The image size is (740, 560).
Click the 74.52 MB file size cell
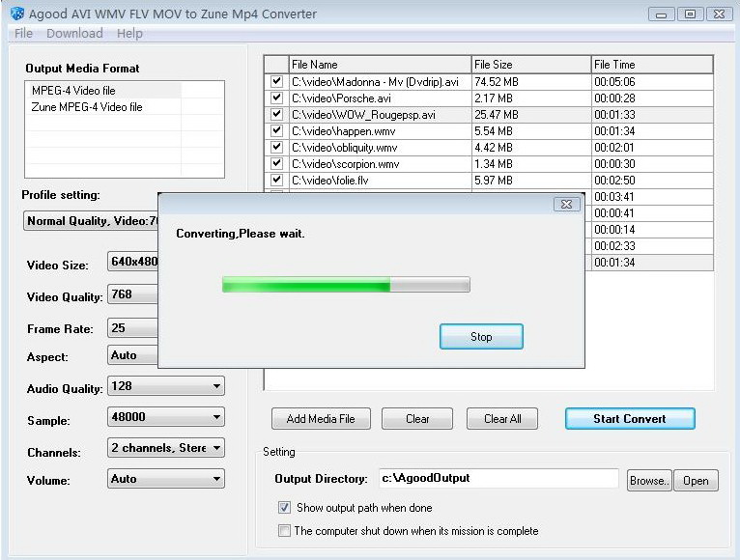[531, 82]
